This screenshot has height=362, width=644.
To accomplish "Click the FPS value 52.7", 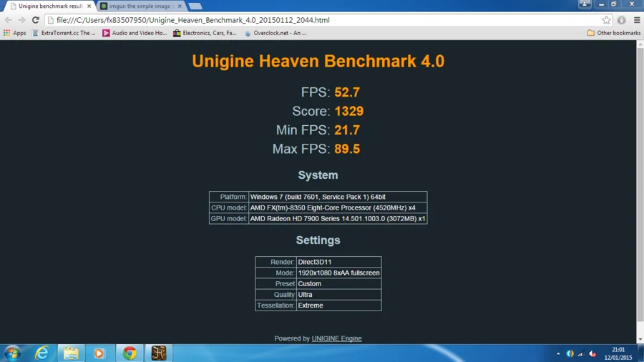I will pos(347,92).
